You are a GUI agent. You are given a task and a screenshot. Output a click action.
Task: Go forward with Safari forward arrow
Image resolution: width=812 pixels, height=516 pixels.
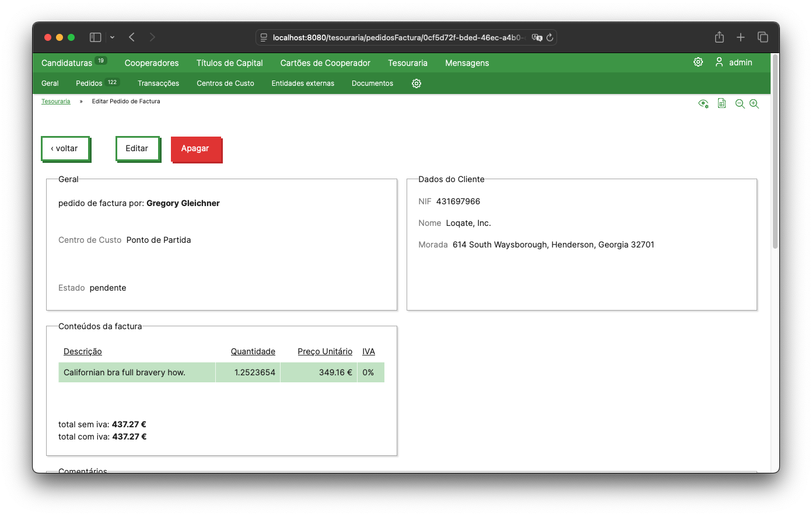(152, 37)
